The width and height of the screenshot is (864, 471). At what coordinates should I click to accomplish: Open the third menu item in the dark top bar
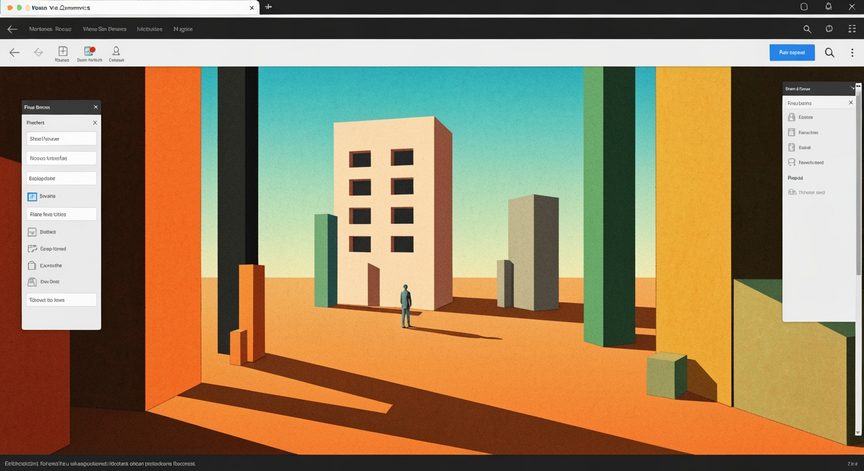click(149, 29)
